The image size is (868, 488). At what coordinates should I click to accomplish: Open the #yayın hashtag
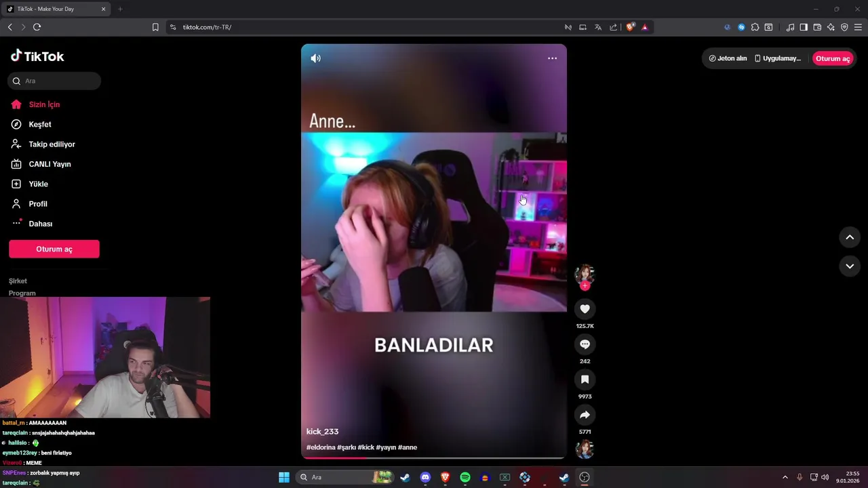click(387, 447)
